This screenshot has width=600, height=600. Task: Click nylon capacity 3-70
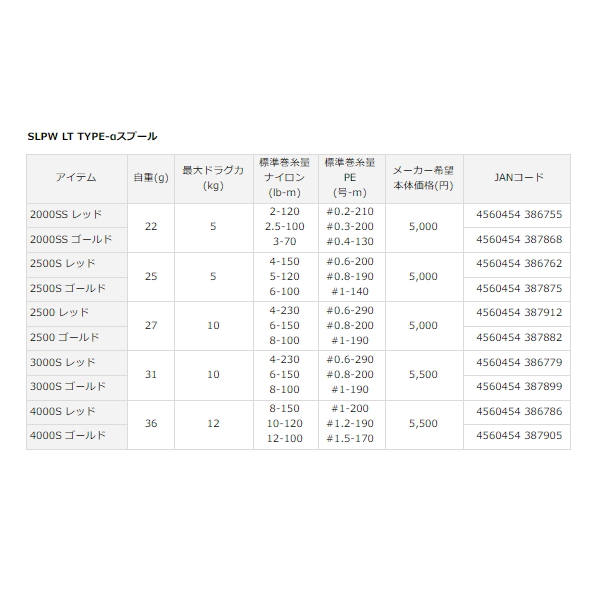(284, 241)
